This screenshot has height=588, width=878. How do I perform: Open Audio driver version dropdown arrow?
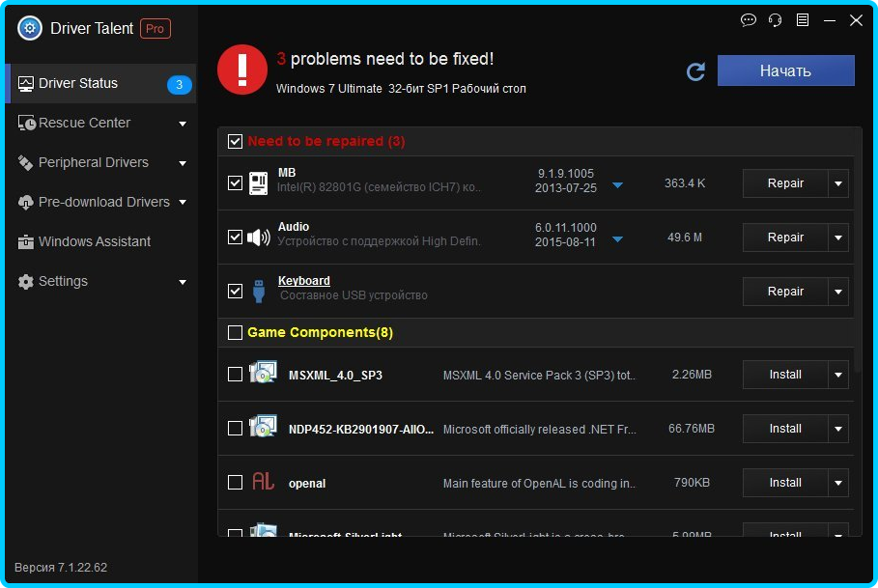[x=617, y=239]
